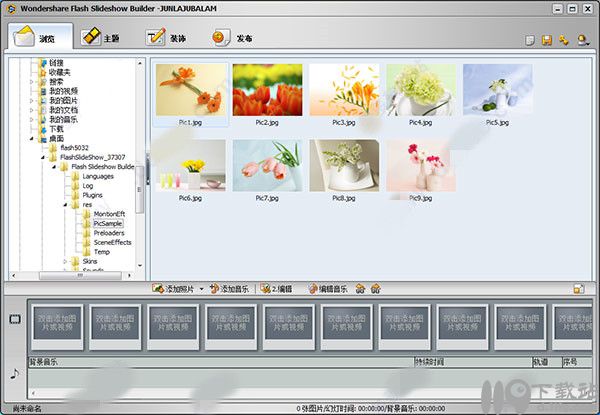Open the dropdown arrow beside 添加照片
Screen dimensions: 600x415
[x=202, y=289]
